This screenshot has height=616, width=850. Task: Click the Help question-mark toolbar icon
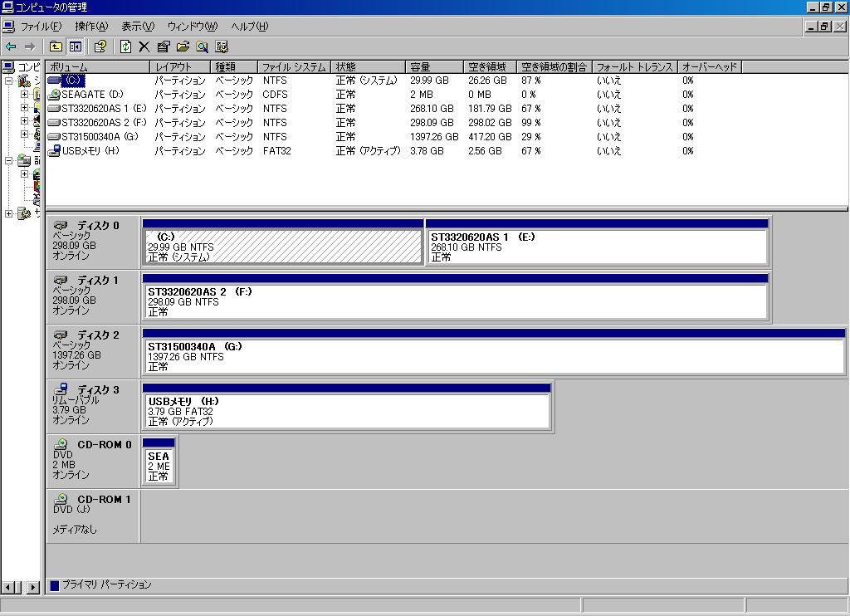(x=100, y=46)
